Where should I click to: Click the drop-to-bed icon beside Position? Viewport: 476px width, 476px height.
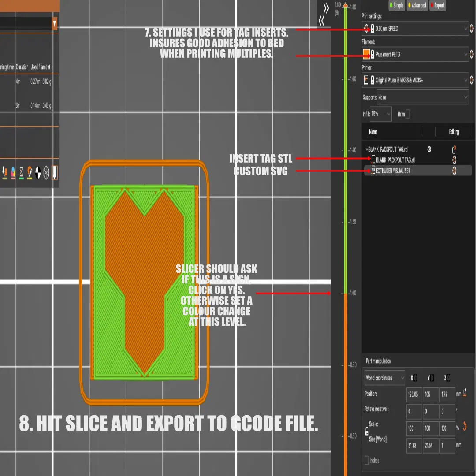click(x=465, y=393)
